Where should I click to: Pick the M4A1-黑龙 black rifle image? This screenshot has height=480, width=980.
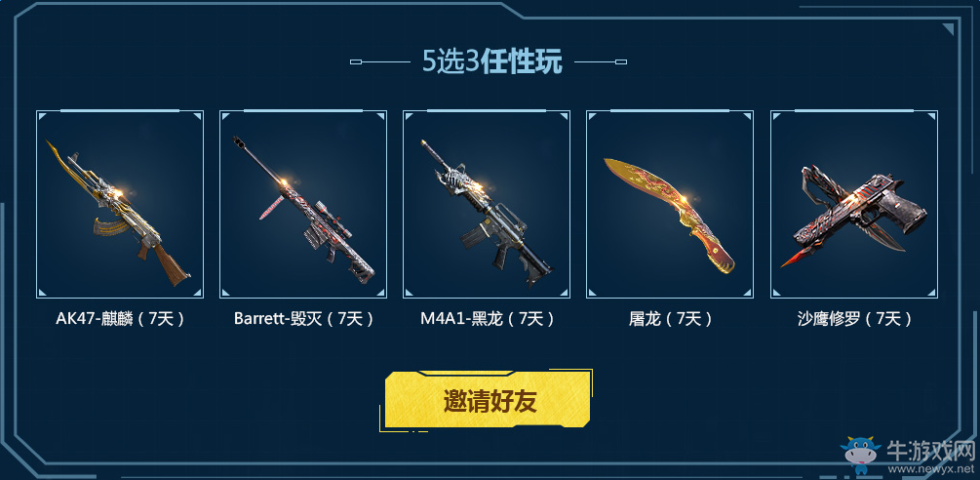tap(487, 213)
